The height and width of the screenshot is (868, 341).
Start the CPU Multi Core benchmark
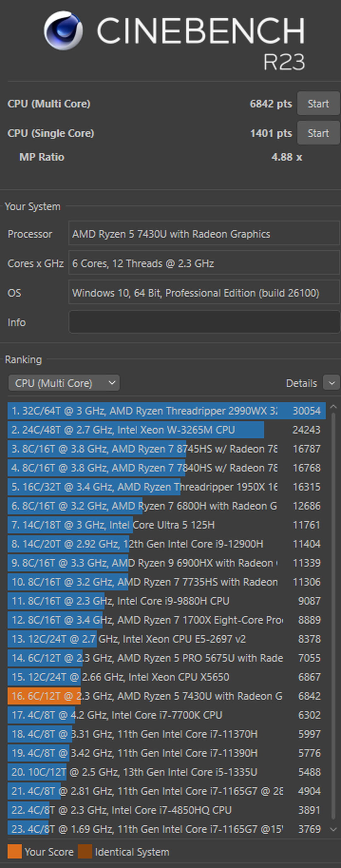coord(318,103)
